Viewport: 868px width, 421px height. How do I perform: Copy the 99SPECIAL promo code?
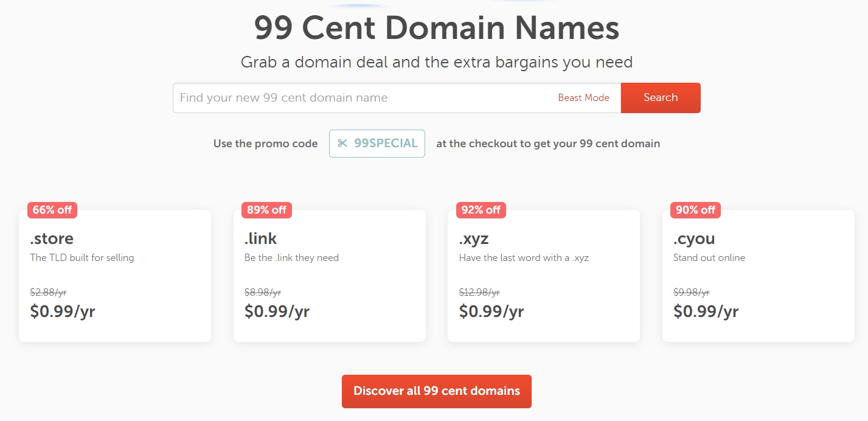coord(386,144)
